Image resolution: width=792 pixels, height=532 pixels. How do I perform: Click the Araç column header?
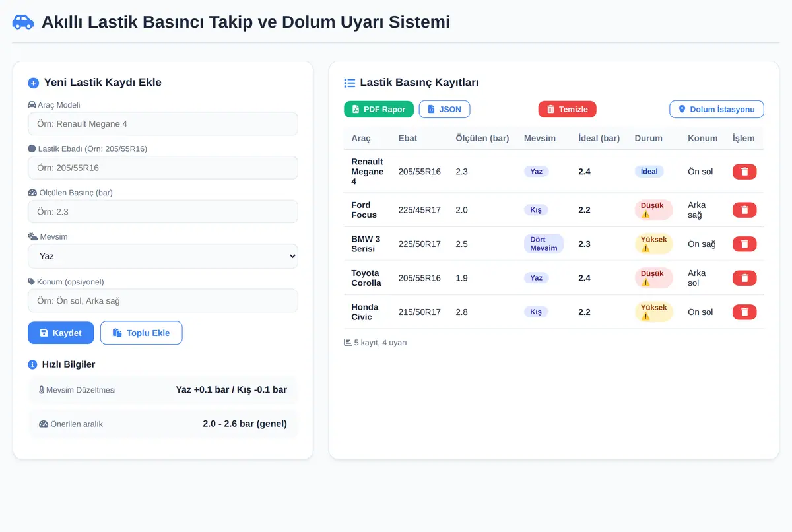(x=361, y=138)
